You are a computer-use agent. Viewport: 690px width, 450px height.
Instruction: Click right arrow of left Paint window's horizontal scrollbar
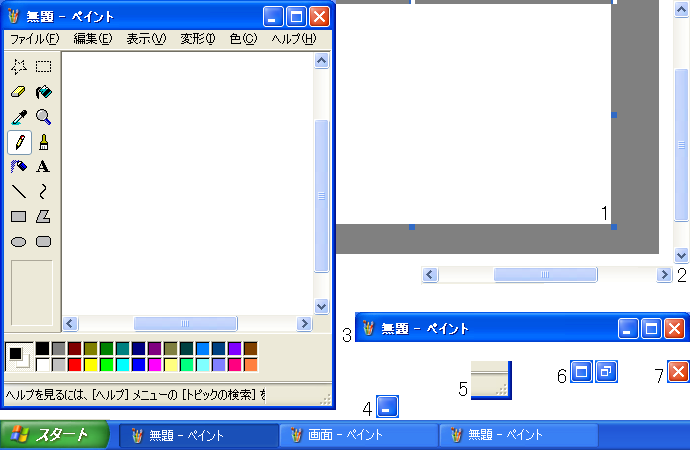tap(305, 324)
